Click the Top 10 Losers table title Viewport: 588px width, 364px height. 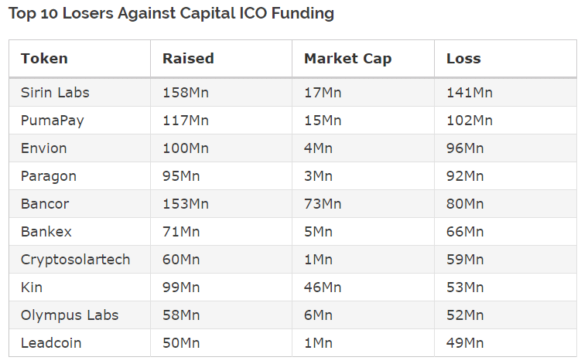[x=172, y=13]
